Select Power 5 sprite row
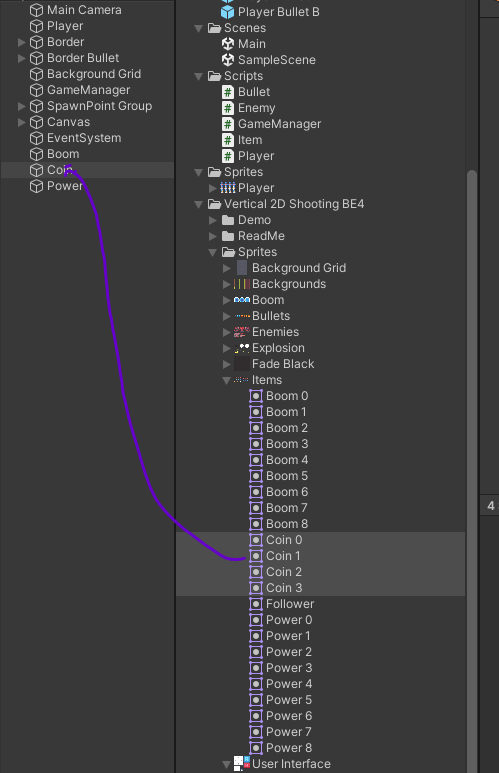 (x=321, y=700)
